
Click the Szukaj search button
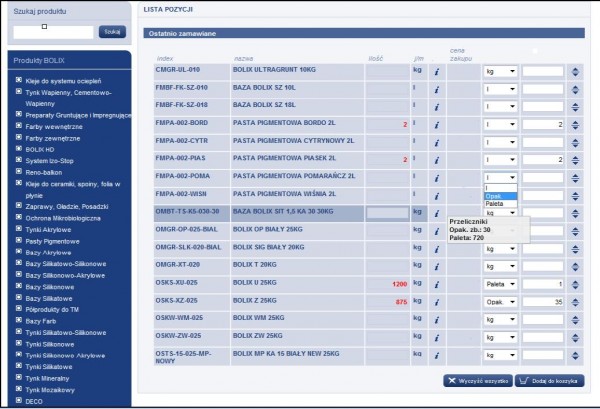click(112, 32)
